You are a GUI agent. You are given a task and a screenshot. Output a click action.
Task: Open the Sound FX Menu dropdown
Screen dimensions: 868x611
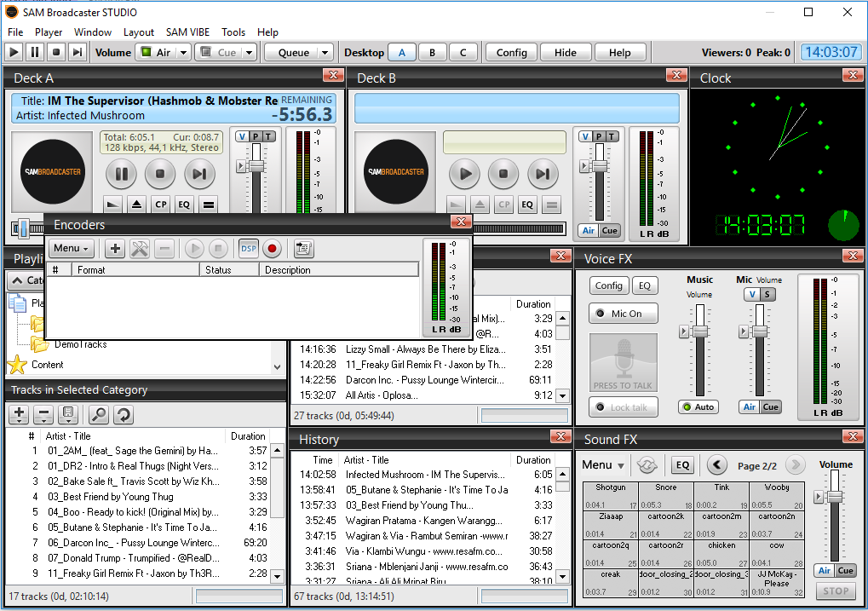pos(603,465)
